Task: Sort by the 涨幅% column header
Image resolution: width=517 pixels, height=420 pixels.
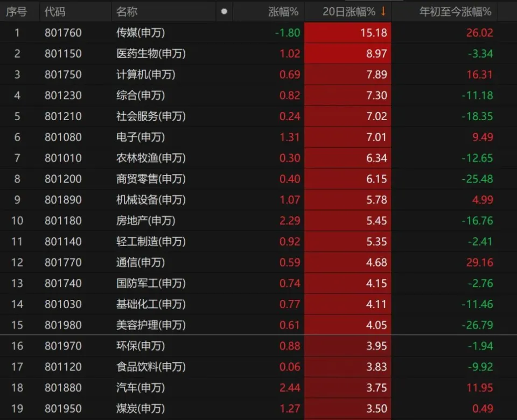Action: (x=283, y=11)
